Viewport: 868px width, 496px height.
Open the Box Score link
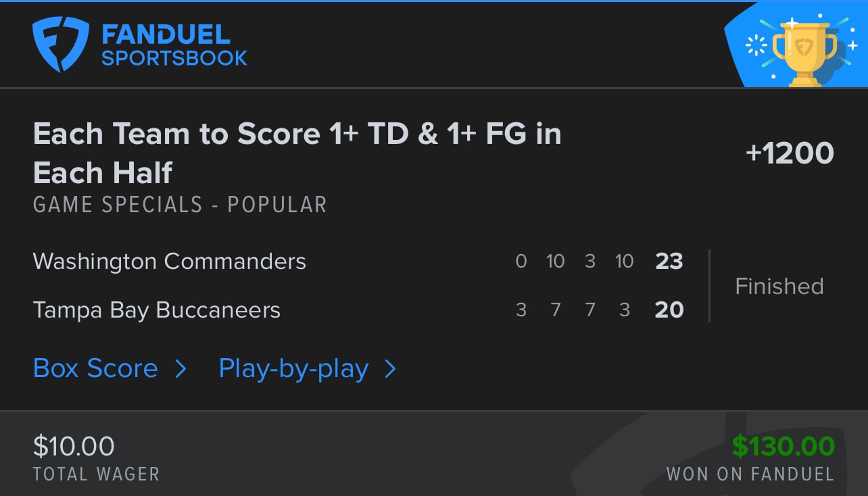click(95, 368)
